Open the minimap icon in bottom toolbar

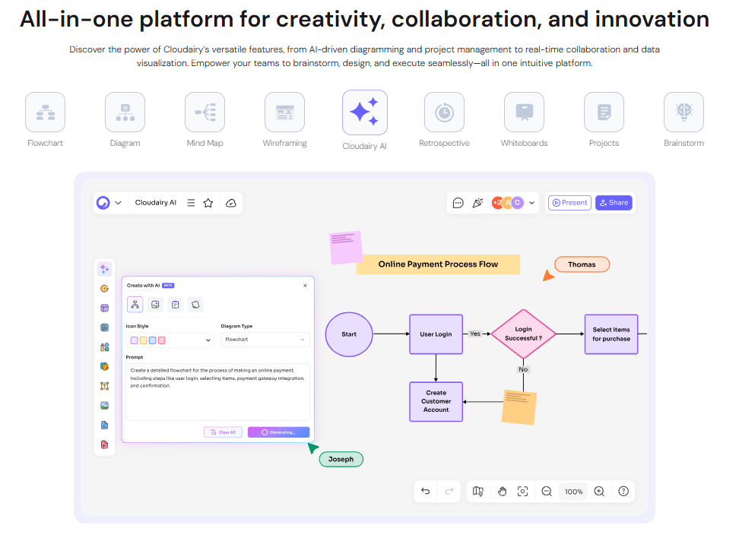[478, 492]
